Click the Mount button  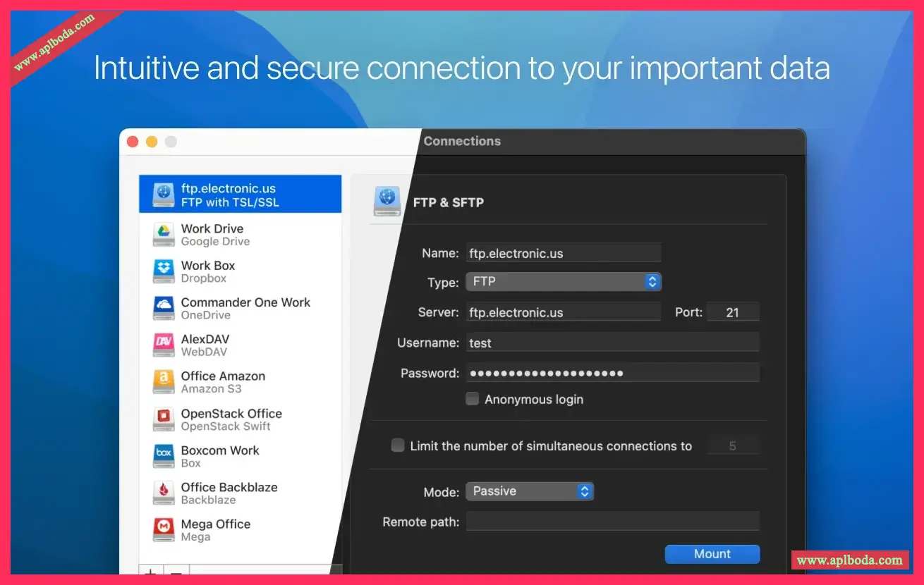[x=712, y=554]
